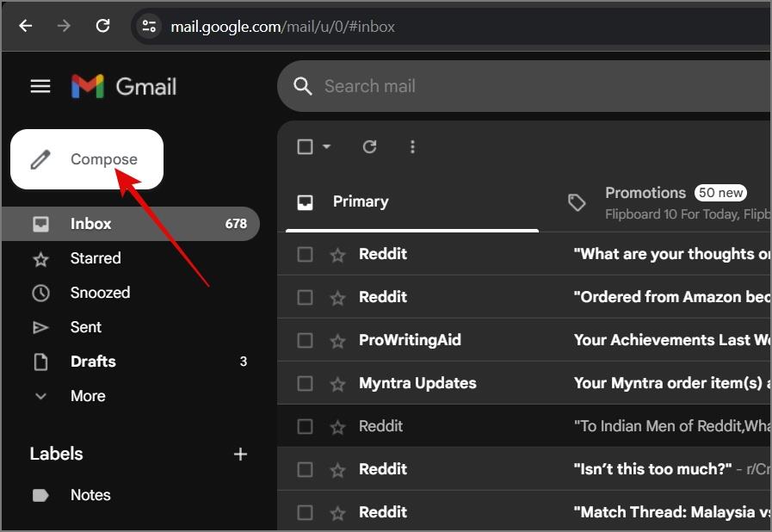Compose a new email
The height and width of the screenshot is (532, 772).
pyautogui.click(x=87, y=159)
